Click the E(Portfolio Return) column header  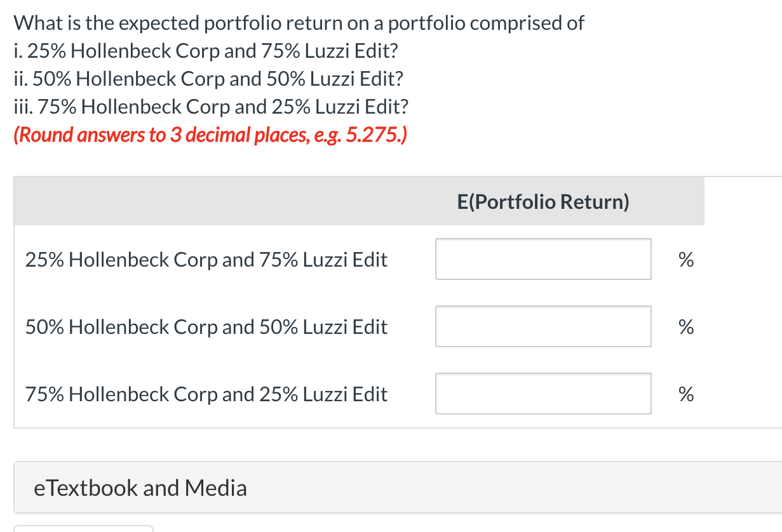pyautogui.click(x=543, y=201)
